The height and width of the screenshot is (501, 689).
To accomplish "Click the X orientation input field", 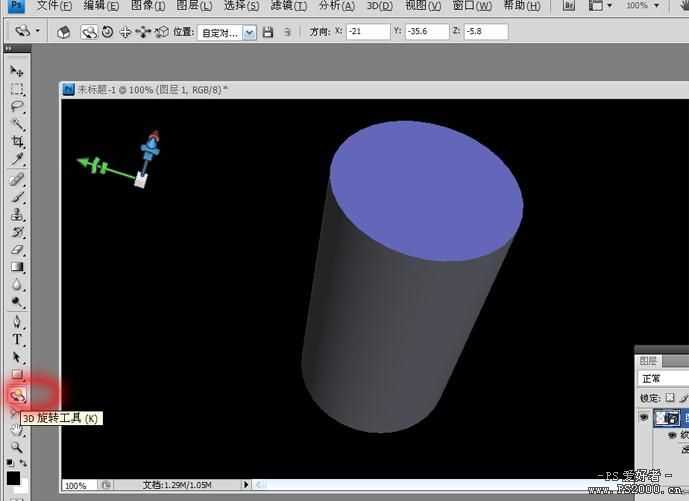I will click(x=366, y=32).
